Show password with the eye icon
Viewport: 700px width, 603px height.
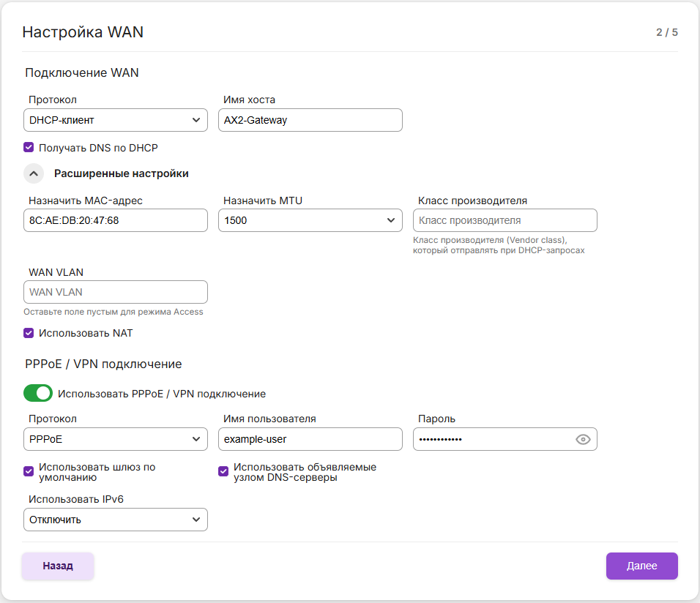coord(583,439)
